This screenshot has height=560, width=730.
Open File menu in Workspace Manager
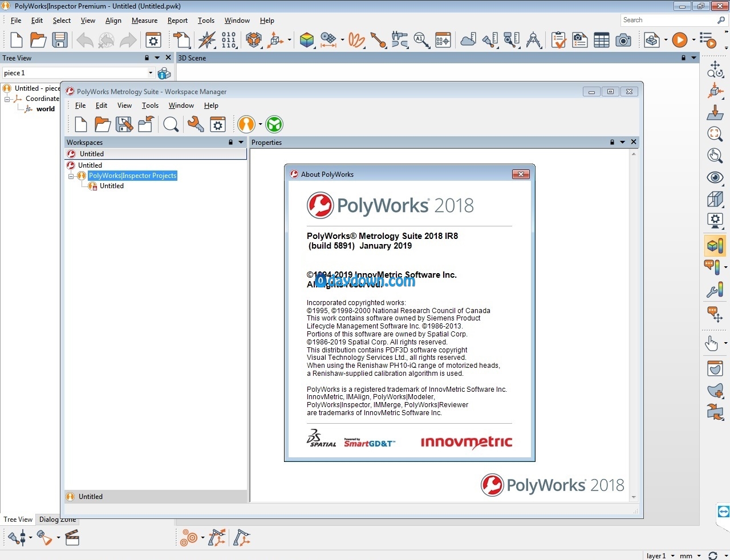[80, 105]
